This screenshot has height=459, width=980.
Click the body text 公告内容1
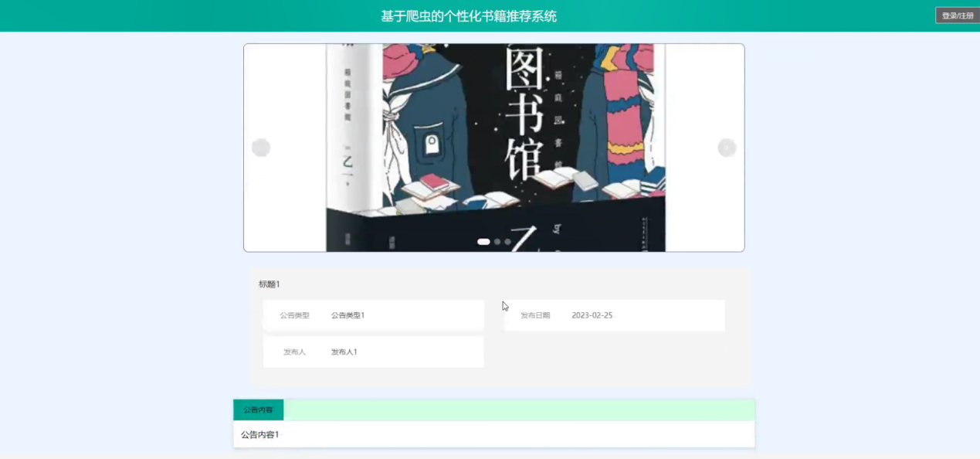(260, 434)
